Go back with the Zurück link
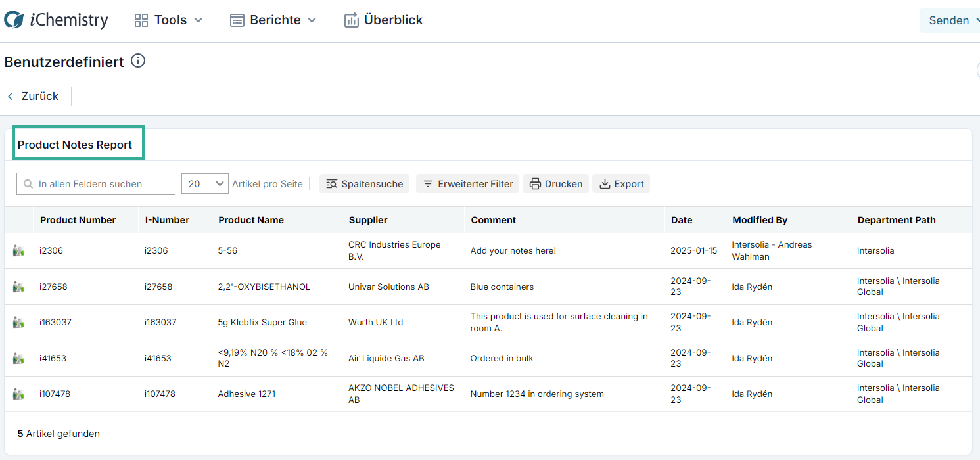The width and height of the screenshot is (980, 460). tap(33, 96)
